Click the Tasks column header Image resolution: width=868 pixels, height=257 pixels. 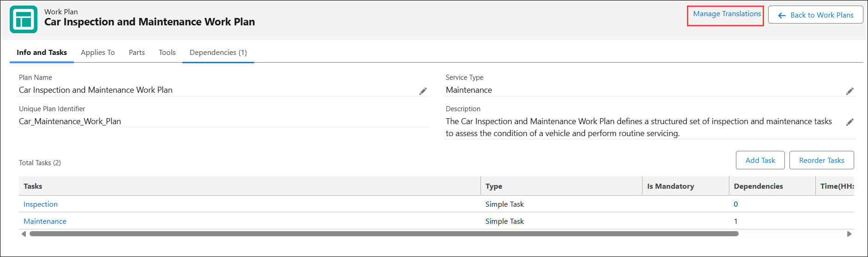(x=249, y=186)
